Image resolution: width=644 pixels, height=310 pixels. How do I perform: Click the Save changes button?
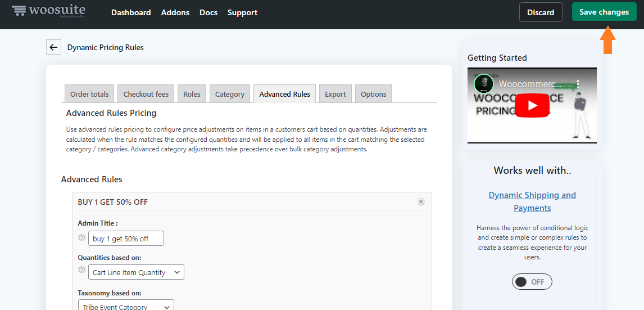pyautogui.click(x=604, y=12)
